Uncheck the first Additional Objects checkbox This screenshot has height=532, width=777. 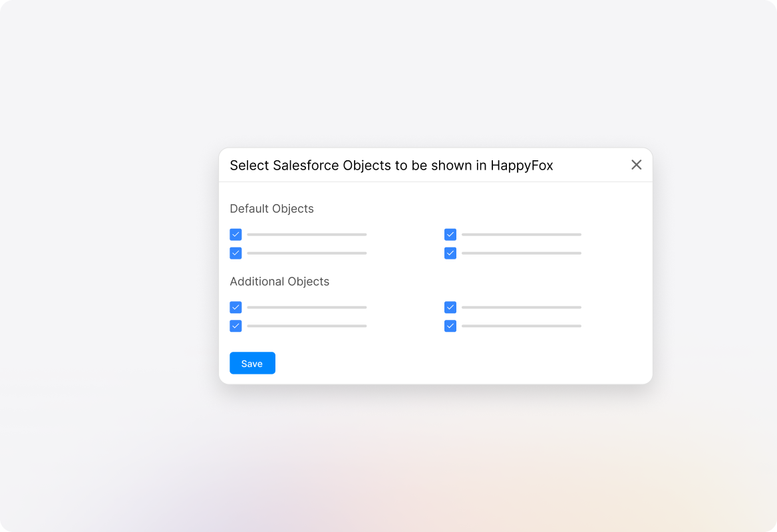(235, 307)
